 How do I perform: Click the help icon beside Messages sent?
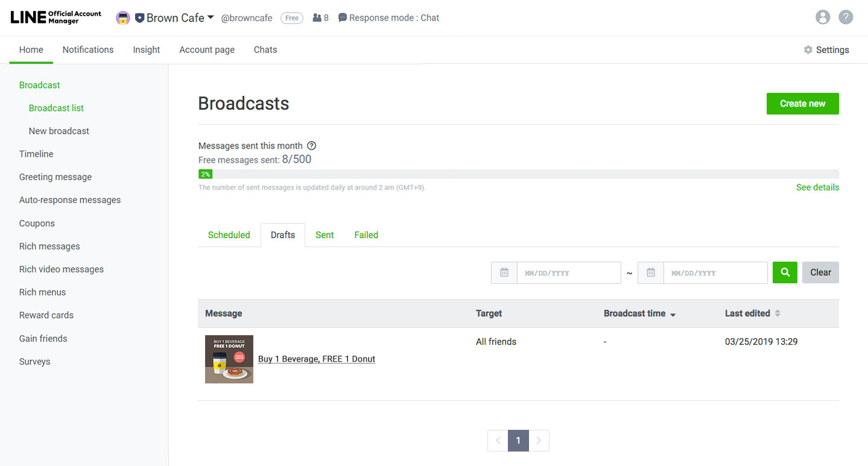coord(312,146)
